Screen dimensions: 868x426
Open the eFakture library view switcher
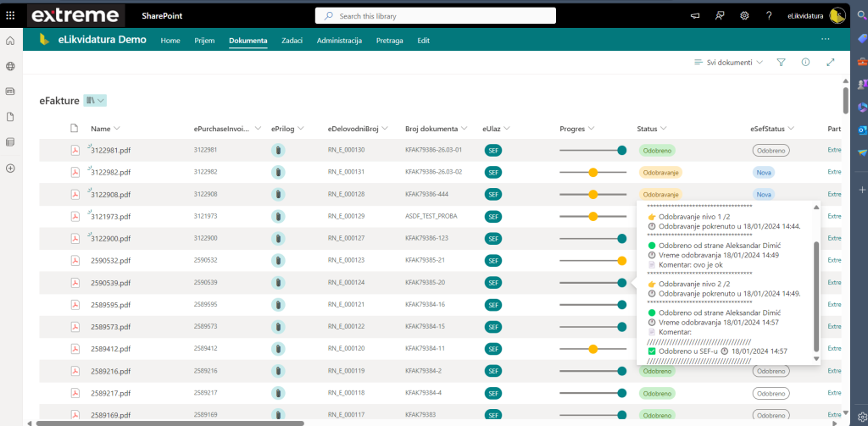(95, 100)
